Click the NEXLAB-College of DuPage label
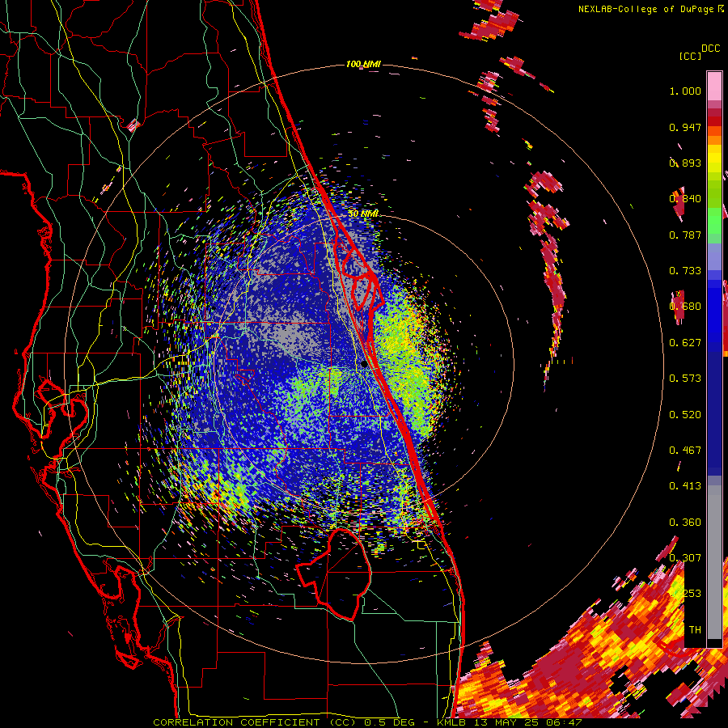Image resolution: width=728 pixels, height=728 pixels. 645,9
